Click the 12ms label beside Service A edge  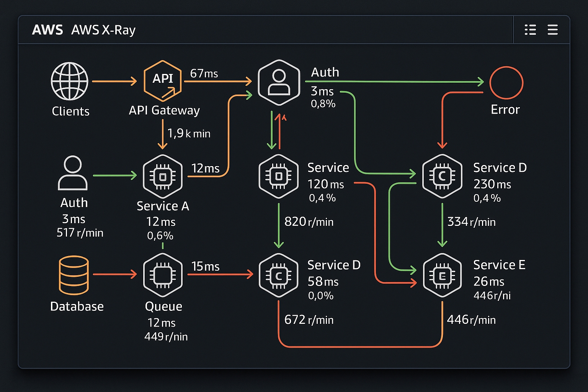205,168
